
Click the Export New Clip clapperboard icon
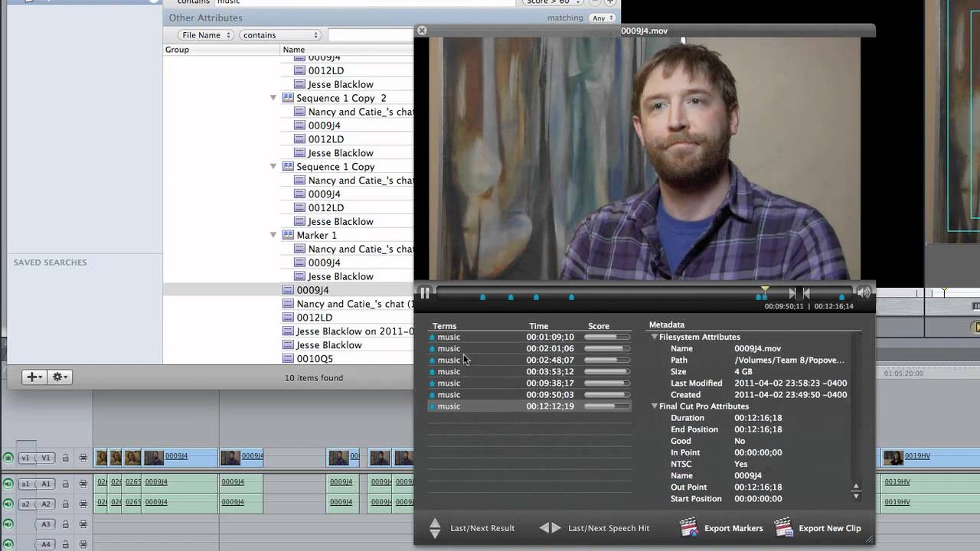point(783,527)
